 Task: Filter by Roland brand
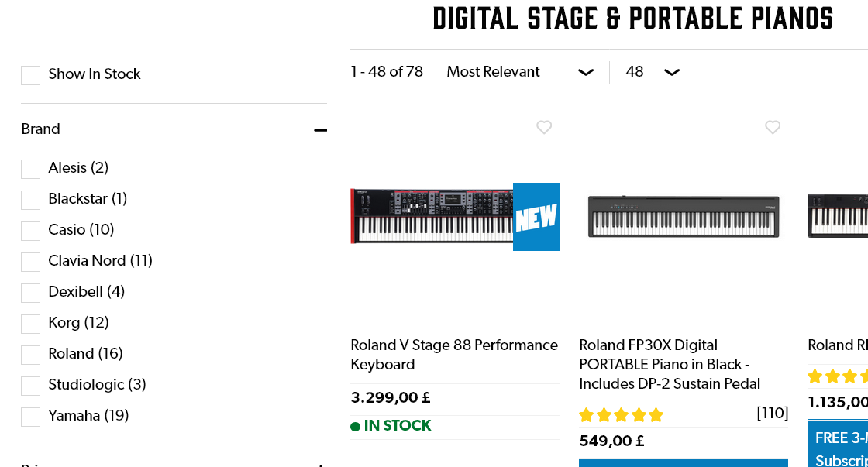pyautogui.click(x=31, y=355)
